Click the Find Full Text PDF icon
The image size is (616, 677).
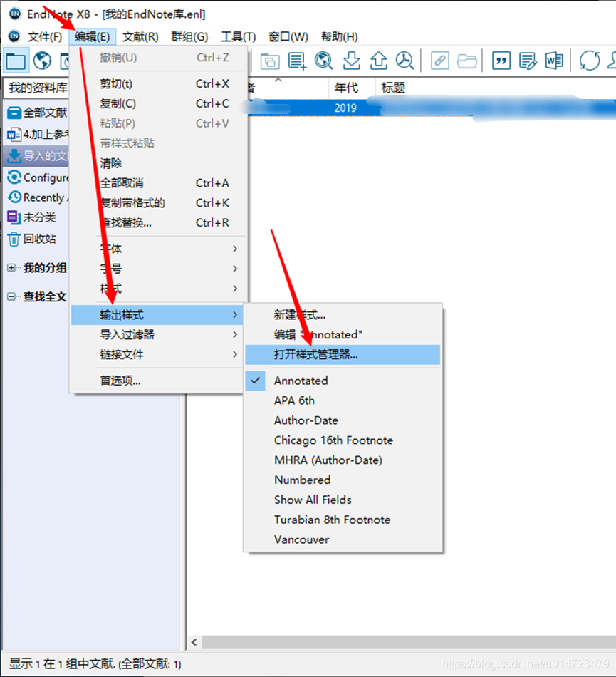click(404, 61)
